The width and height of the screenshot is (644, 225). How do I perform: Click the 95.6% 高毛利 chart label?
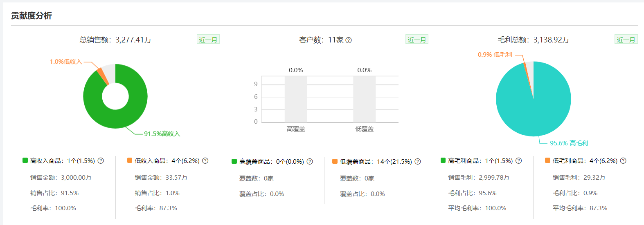tap(569, 143)
